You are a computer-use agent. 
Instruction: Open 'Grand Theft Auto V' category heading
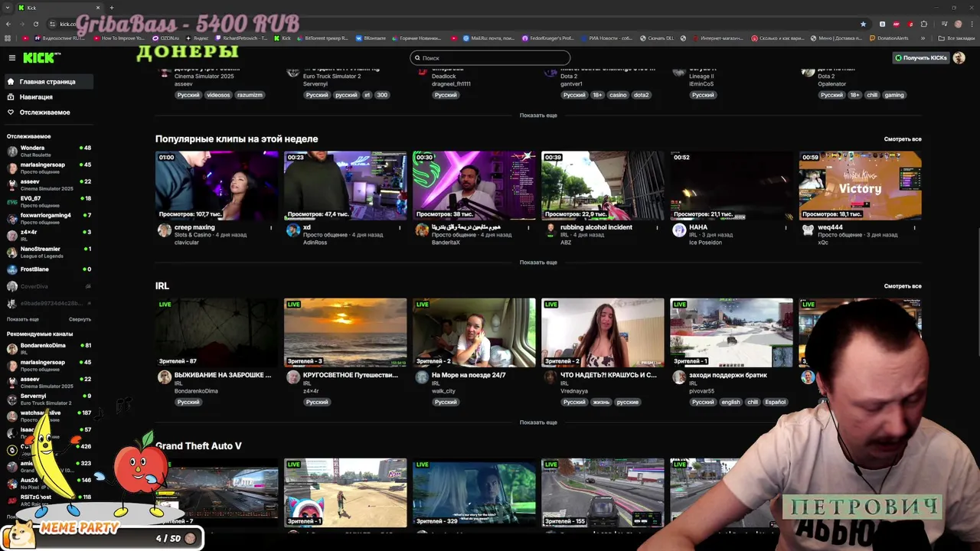tap(198, 446)
